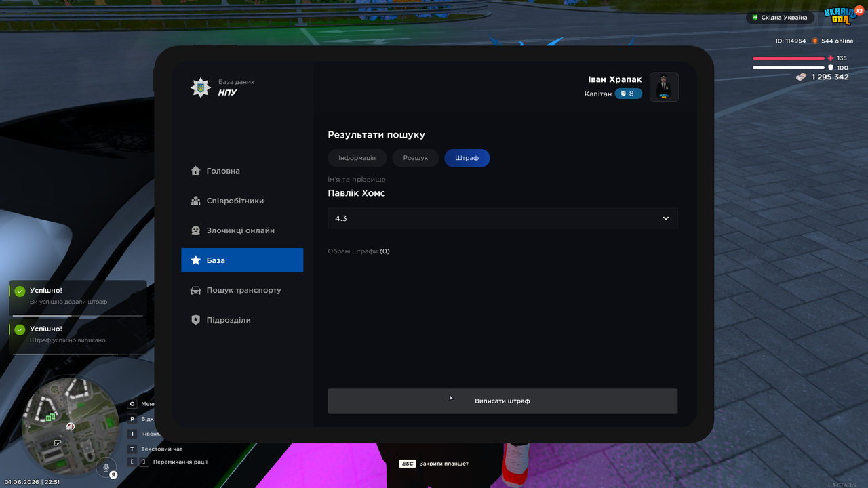Click the officer avatar thumbnail
The height and width of the screenshot is (488, 868).
[x=665, y=87]
